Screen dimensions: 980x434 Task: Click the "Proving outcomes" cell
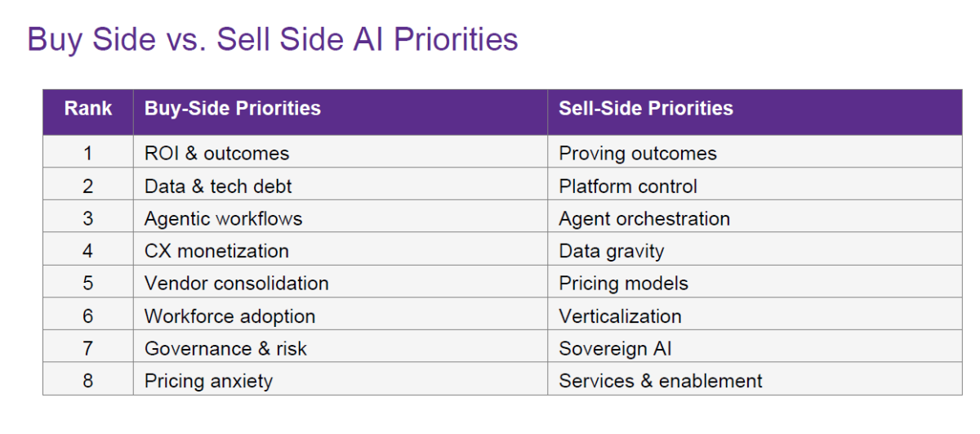coord(638,154)
